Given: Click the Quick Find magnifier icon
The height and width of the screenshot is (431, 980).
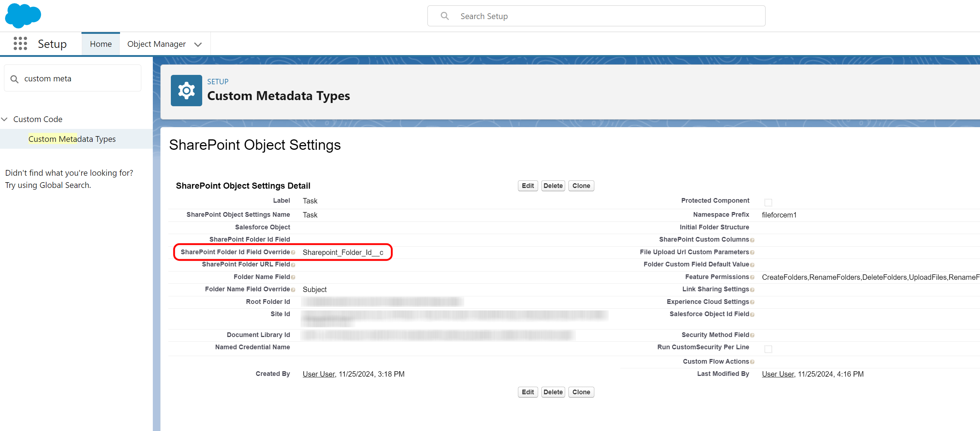Looking at the screenshot, I should [x=14, y=78].
